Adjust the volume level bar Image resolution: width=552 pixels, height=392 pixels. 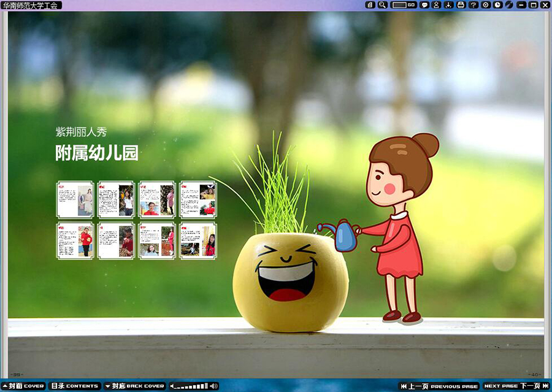(x=192, y=386)
